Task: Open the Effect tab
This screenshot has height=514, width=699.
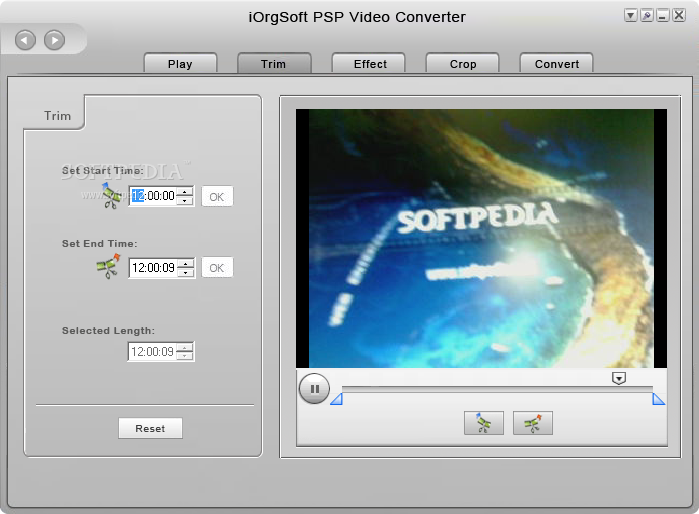Action: pos(370,64)
